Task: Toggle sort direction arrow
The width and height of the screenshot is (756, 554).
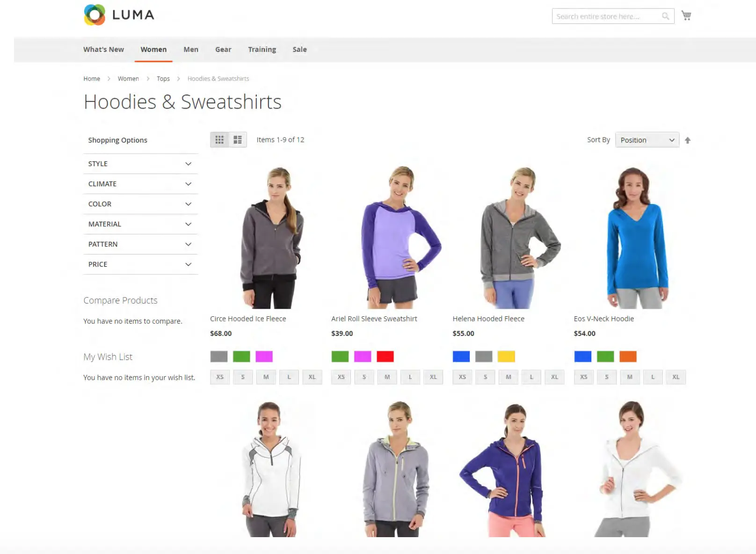Action: 687,140
